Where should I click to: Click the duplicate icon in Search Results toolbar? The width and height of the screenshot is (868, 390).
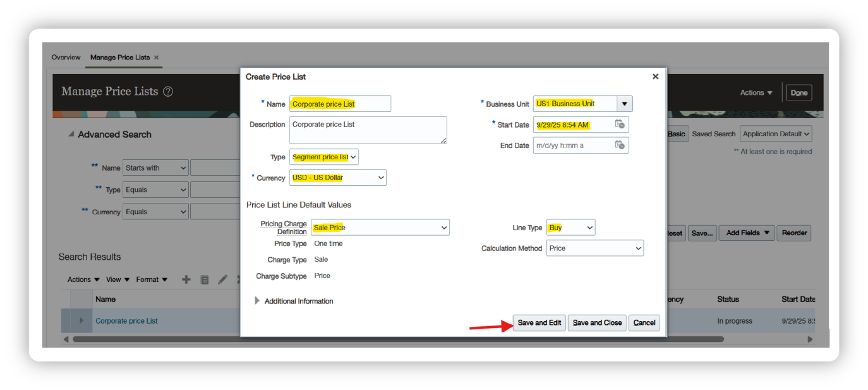click(205, 279)
